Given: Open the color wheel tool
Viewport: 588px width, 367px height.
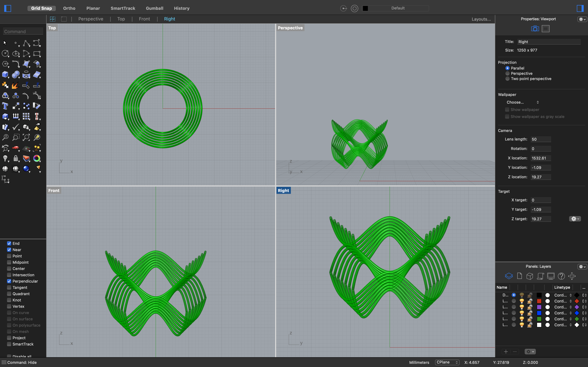Looking at the screenshot, I should point(37,158).
